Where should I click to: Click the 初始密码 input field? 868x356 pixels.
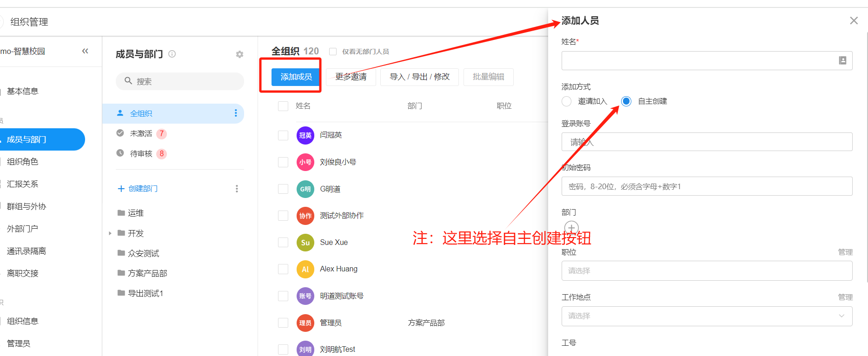point(706,186)
